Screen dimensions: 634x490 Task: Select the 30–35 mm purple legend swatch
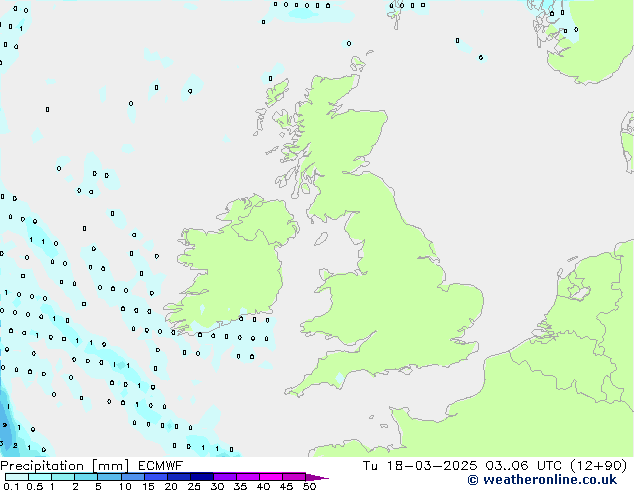point(225,477)
